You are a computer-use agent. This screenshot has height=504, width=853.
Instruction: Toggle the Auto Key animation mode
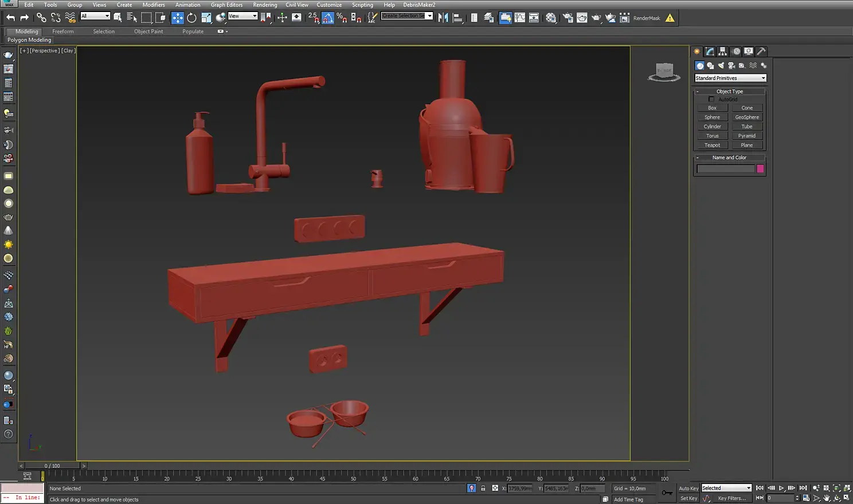point(688,489)
